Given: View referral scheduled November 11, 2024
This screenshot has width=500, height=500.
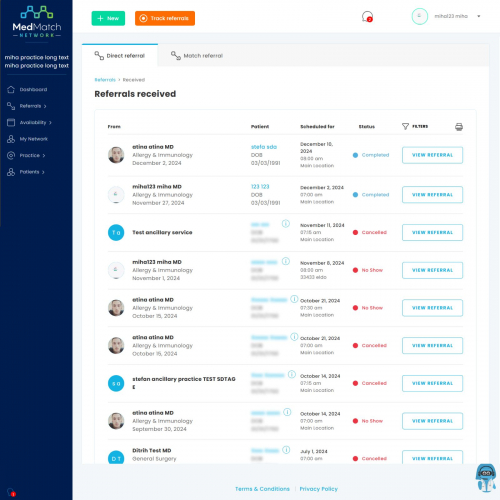Looking at the screenshot, I should pyautogui.click(x=432, y=232).
